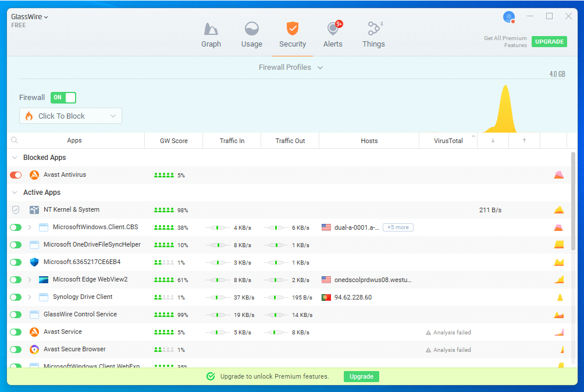Turn off the Firewall ON switch

coord(63,98)
